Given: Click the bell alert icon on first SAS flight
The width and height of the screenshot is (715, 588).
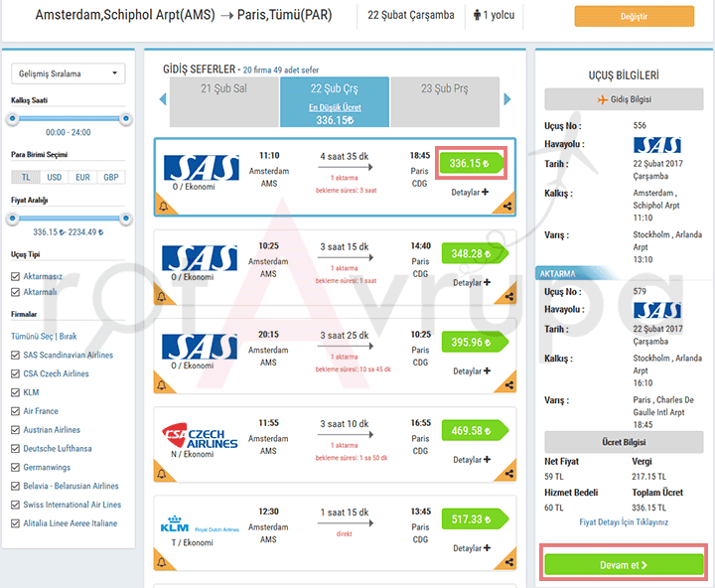Looking at the screenshot, I should (163, 208).
